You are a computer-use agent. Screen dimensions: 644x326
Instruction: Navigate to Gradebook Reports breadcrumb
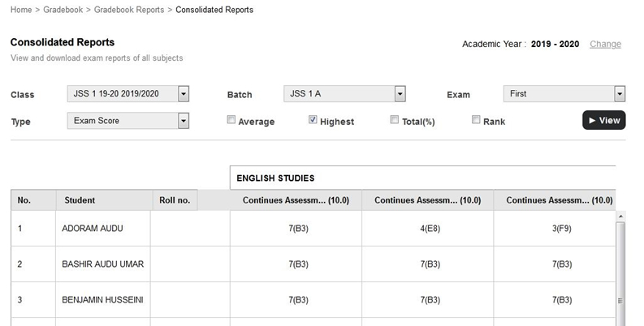coord(129,10)
